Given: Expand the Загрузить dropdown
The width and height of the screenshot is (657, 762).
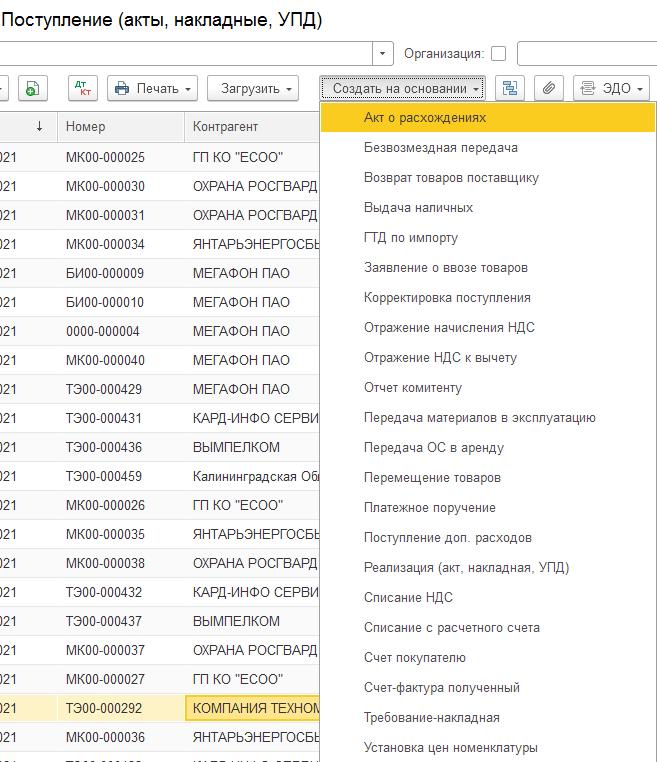Looking at the screenshot, I should point(252,88).
